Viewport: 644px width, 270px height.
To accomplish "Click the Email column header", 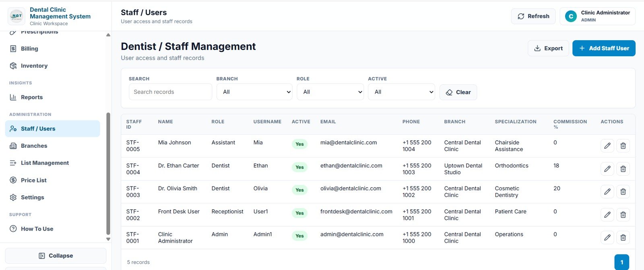I will click(x=328, y=122).
